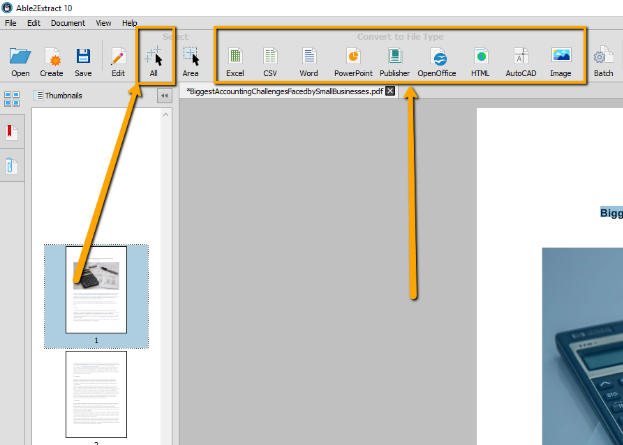
Task: Open a PDF with the Open icon
Action: (x=20, y=62)
